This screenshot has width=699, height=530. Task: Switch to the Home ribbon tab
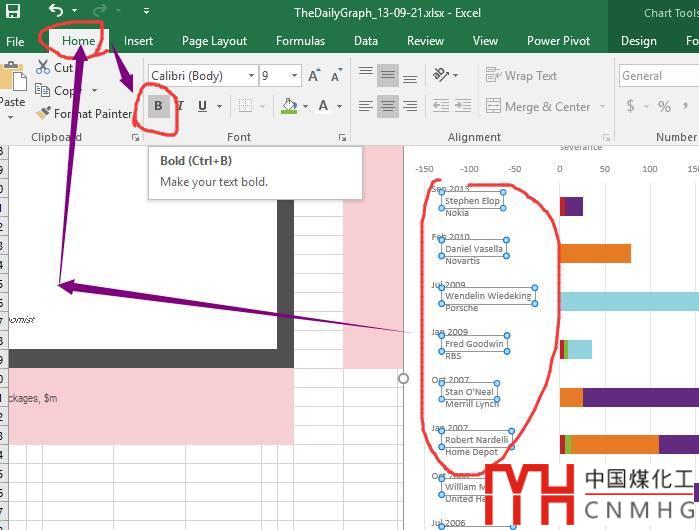pyautogui.click(x=78, y=41)
